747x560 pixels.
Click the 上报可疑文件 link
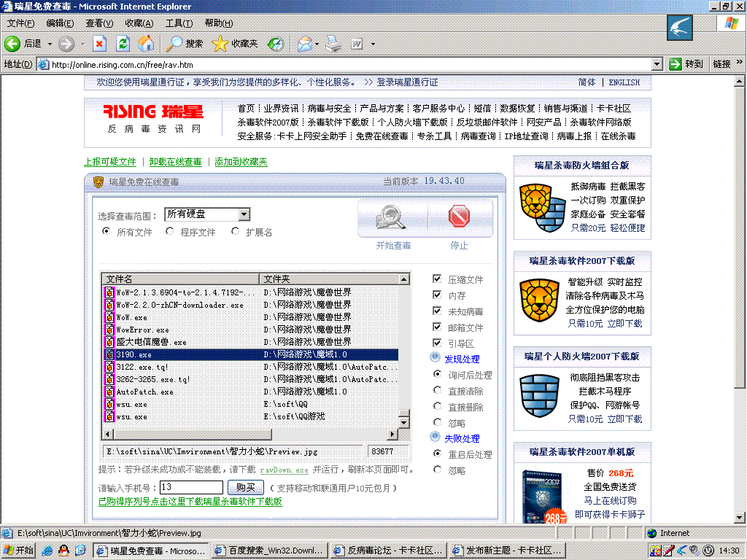click(x=110, y=162)
